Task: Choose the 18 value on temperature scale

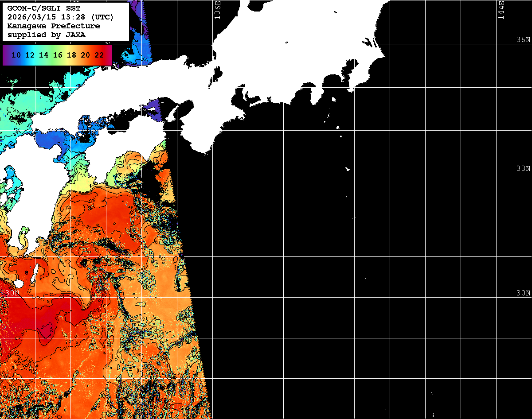Action: pos(71,55)
